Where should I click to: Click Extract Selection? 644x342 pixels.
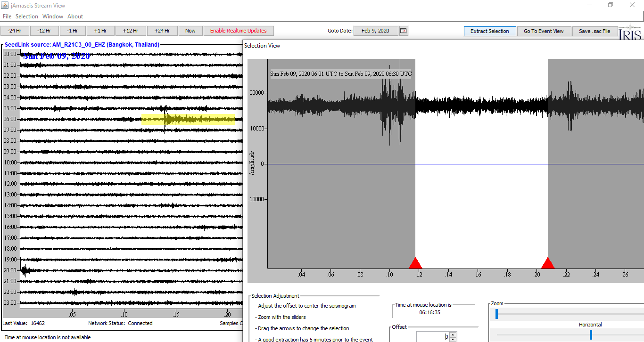pyautogui.click(x=490, y=31)
